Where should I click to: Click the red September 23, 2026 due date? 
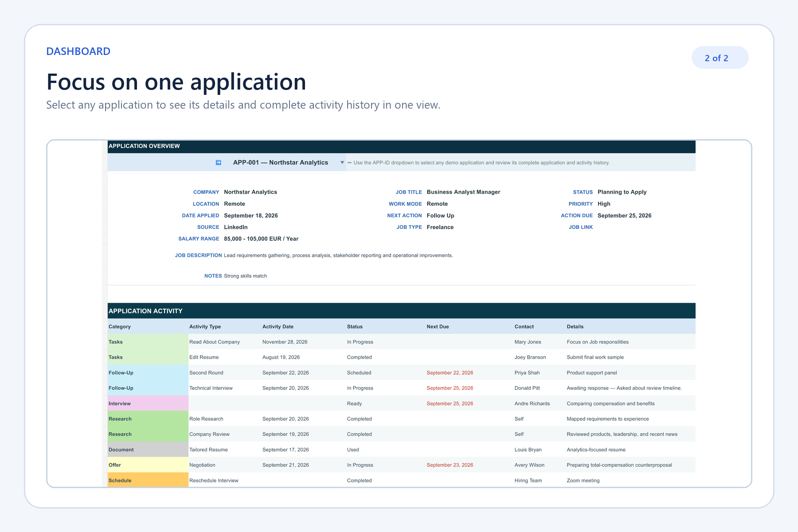tap(450, 465)
